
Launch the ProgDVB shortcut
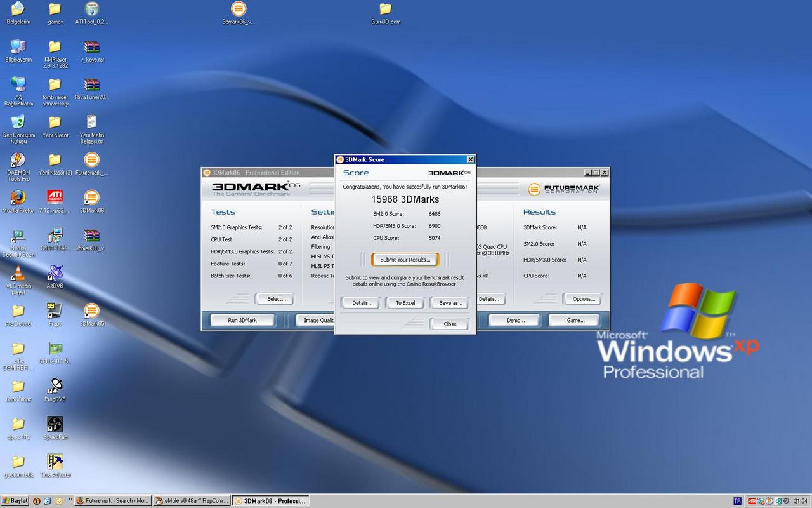click(x=55, y=390)
